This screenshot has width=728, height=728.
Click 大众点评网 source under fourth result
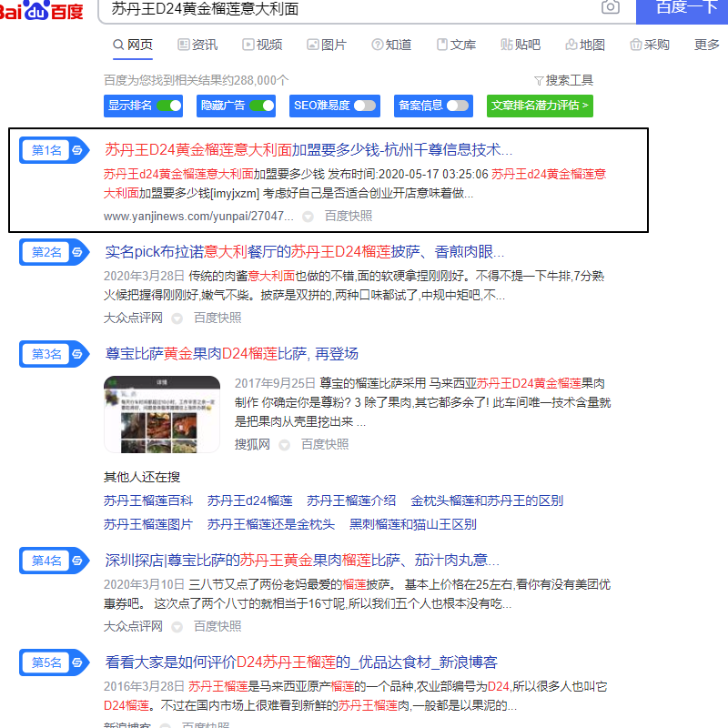coord(133,627)
